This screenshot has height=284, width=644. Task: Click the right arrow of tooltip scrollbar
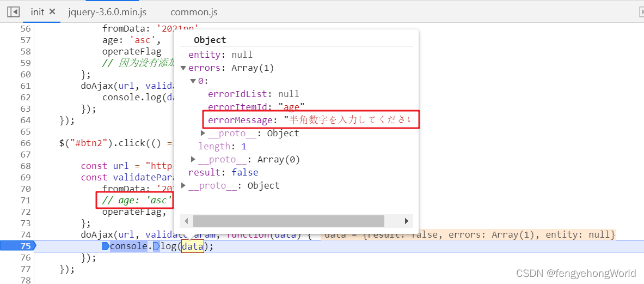pos(407,221)
